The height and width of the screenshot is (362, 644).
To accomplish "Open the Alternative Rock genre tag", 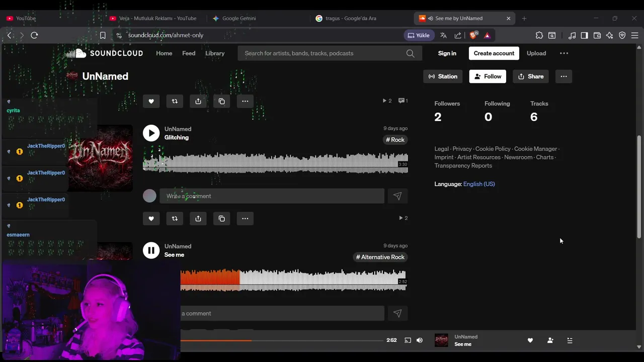I will (x=380, y=257).
